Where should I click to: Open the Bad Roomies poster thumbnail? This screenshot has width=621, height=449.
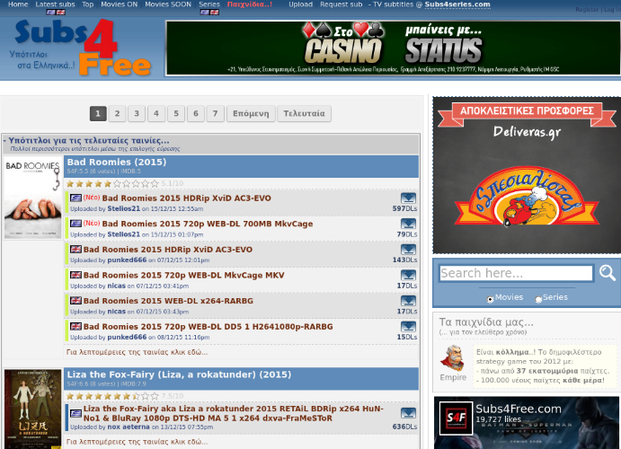click(32, 198)
